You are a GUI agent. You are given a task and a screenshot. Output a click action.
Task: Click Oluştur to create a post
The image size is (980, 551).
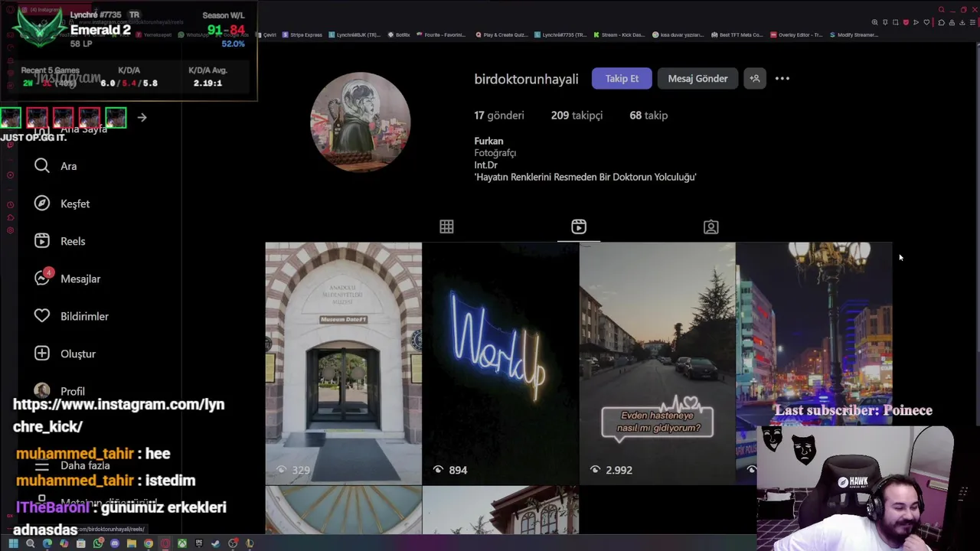click(65, 354)
